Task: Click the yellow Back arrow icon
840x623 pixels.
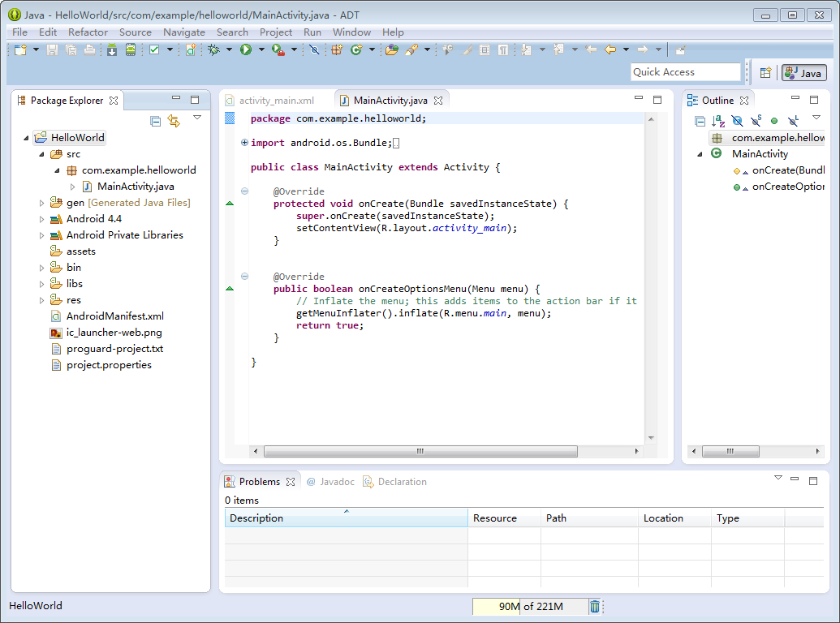Action: pos(610,49)
